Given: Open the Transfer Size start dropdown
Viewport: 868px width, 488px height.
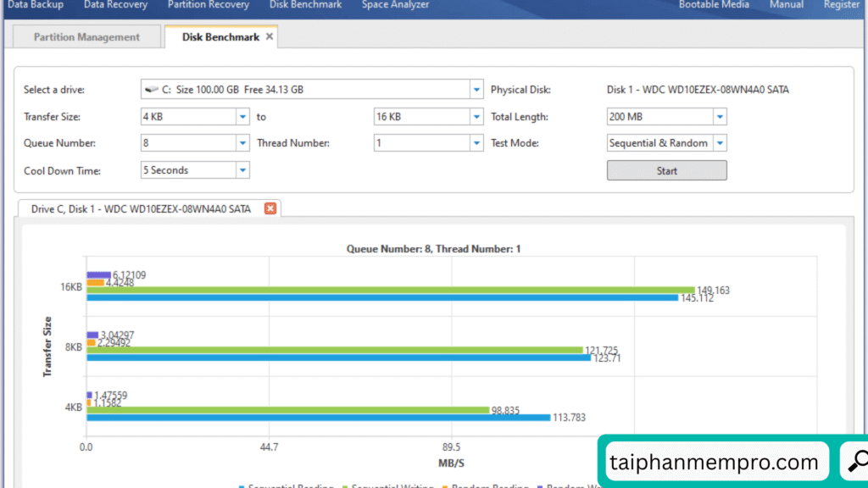Looking at the screenshot, I should coord(242,117).
